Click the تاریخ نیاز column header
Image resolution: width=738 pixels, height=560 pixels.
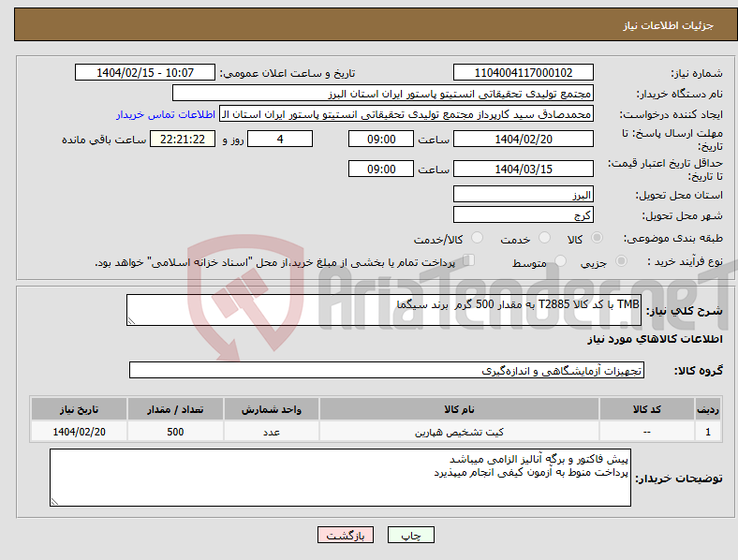click(x=79, y=409)
